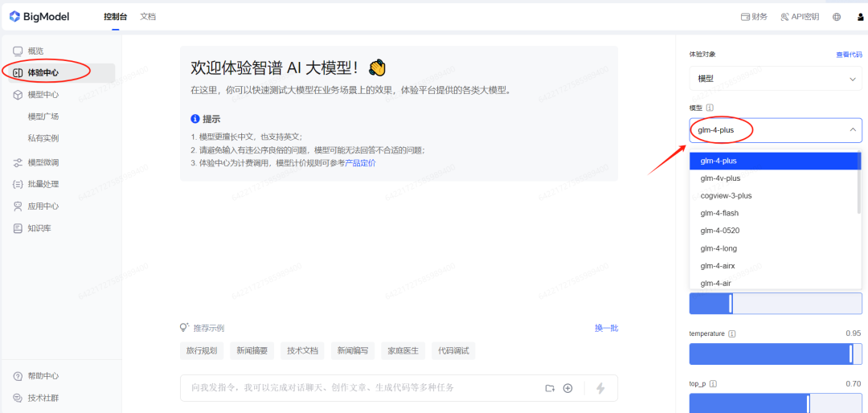Open the 概览 overview icon in sidebar
This screenshot has height=413, width=868.
click(18, 51)
